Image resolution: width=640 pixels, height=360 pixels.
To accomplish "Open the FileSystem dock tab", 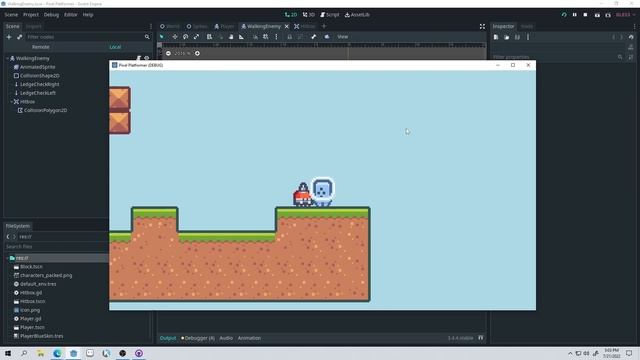I will click(x=18, y=226).
